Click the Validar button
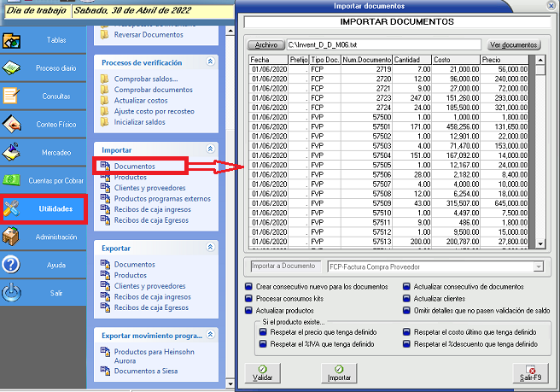560x392 pixels. (262, 373)
